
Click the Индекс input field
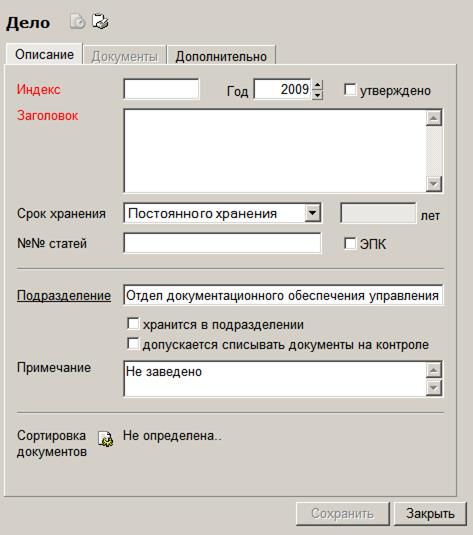(x=161, y=89)
